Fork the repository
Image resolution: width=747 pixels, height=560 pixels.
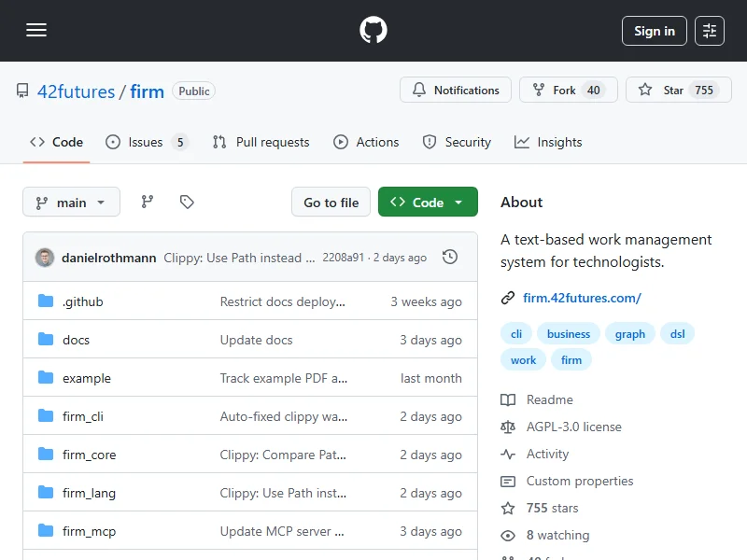pyautogui.click(x=568, y=91)
